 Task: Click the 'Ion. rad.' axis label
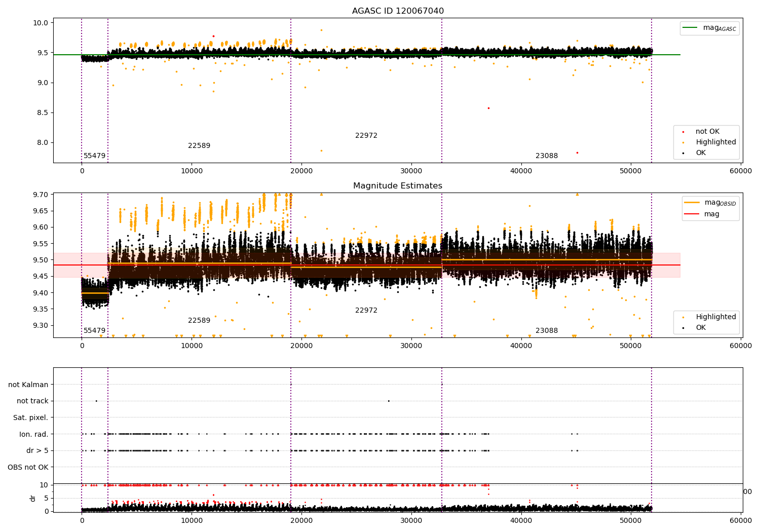(x=34, y=434)
